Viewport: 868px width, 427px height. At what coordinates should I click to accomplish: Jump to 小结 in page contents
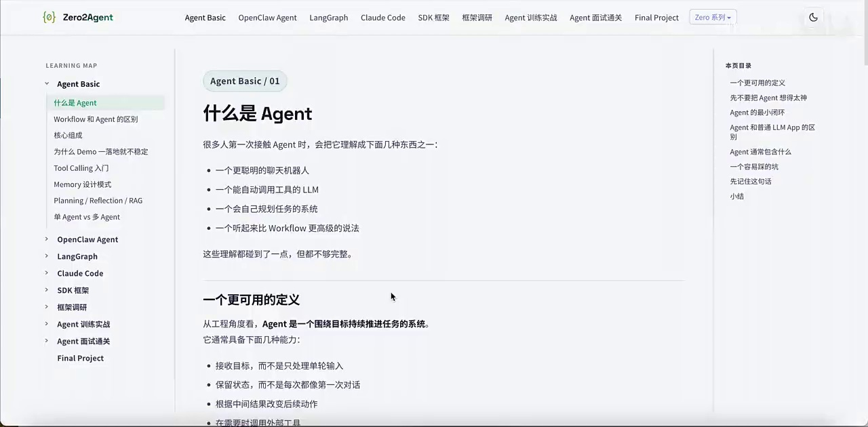pos(736,197)
